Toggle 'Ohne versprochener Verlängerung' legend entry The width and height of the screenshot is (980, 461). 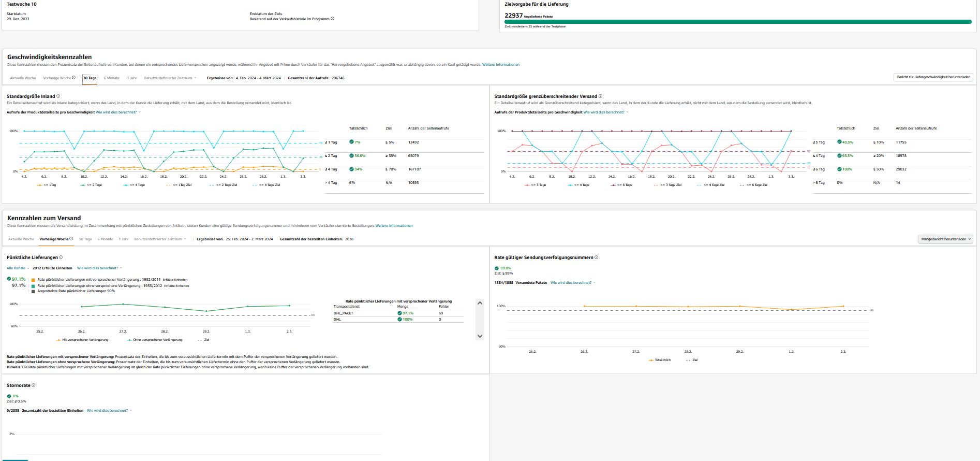coord(155,340)
